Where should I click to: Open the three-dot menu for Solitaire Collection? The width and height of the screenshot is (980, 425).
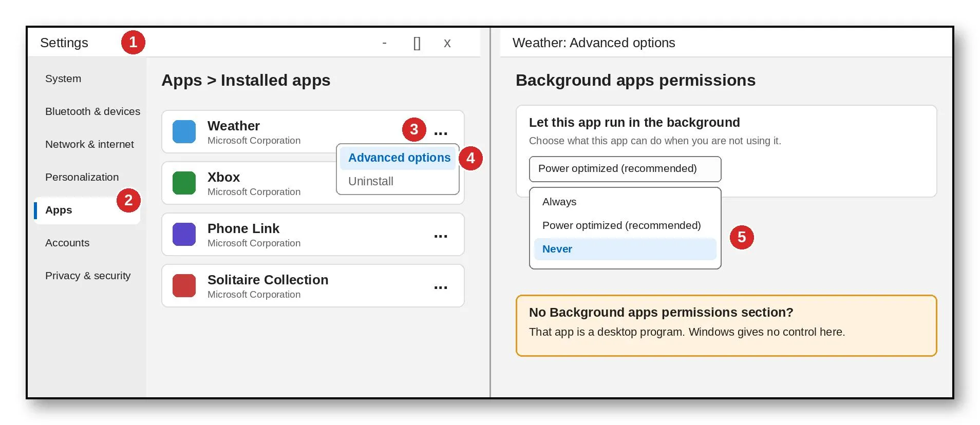441,287
